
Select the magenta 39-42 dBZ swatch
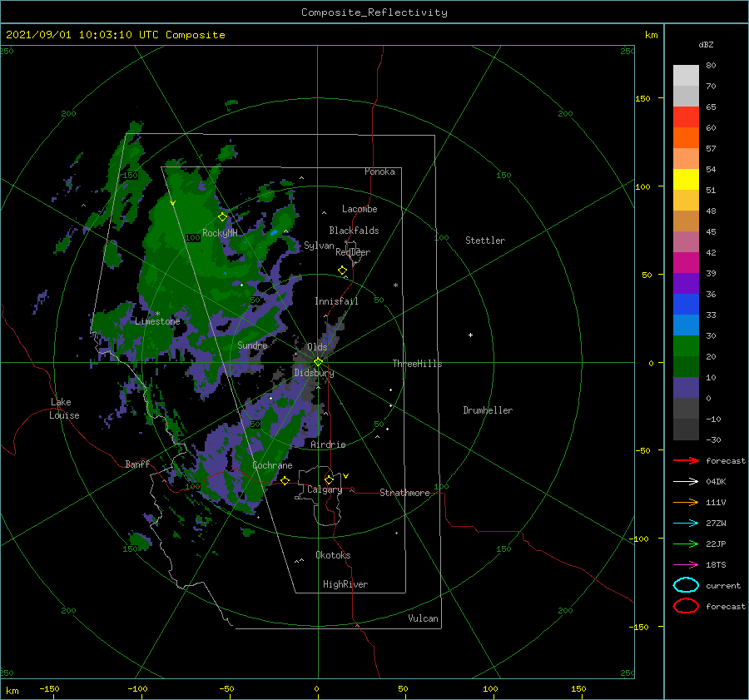[x=686, y=263]
